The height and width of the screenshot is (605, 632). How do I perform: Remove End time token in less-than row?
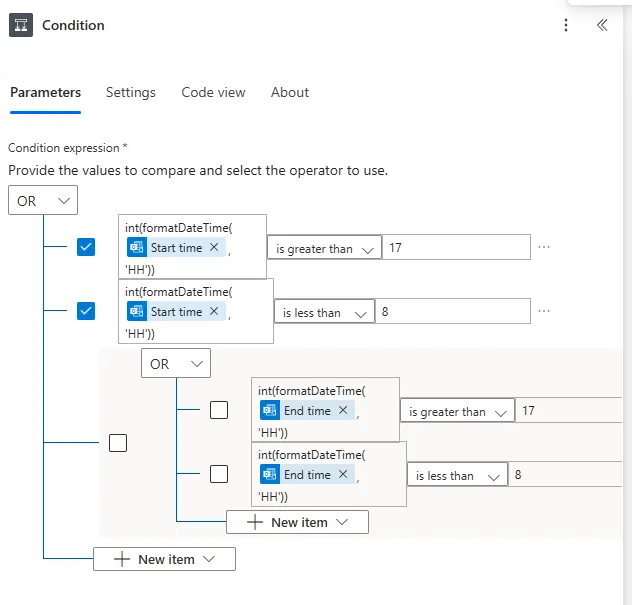pos(343,475)
